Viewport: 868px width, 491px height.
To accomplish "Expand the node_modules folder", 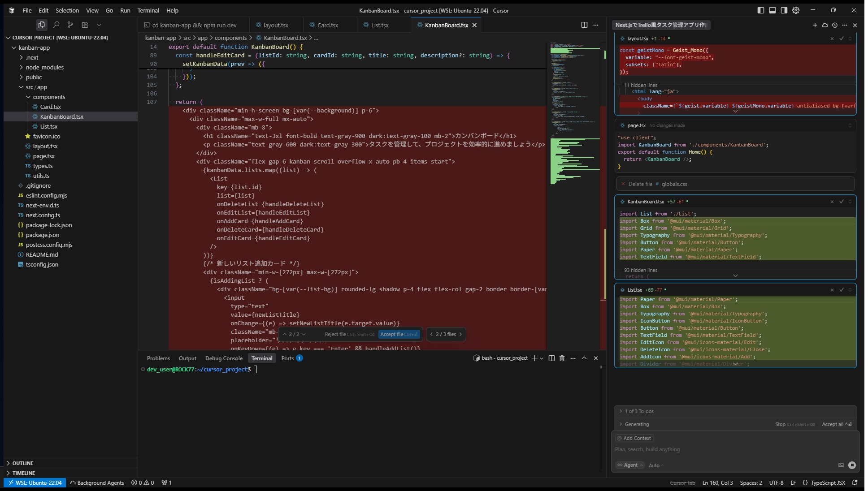I will [x=44, y=67].
